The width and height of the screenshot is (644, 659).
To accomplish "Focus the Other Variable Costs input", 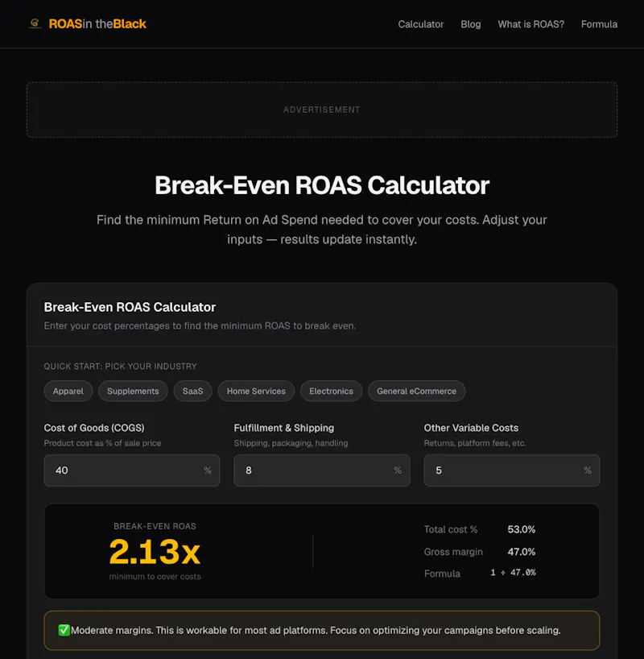I will [512, 470].
